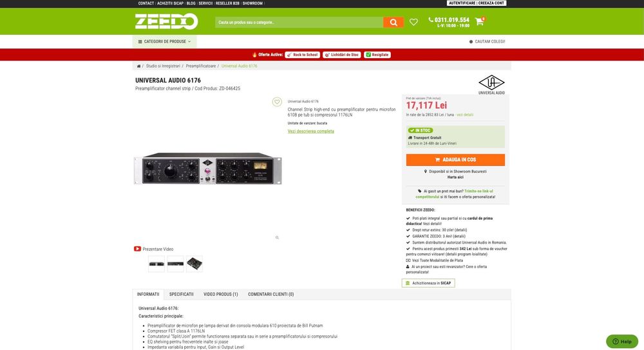Open the Video Produs tab
This screenshot has height=350, width=644.
pyautogui.click(x=220, y=295)
